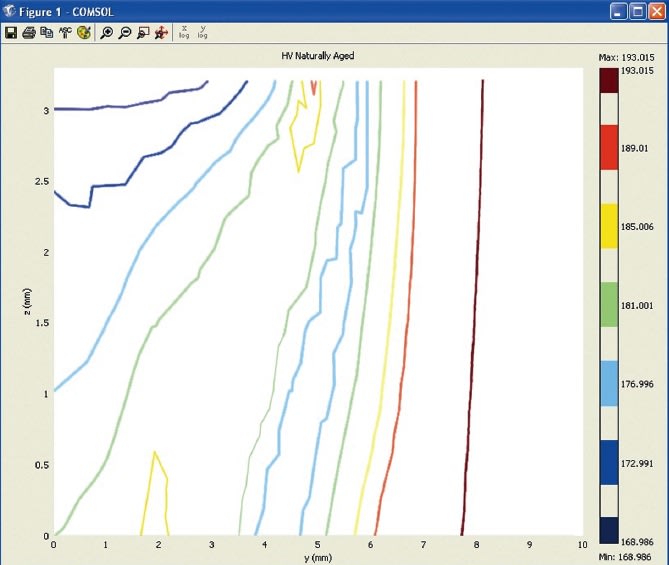Click the 'Figure 1 - COMSOL' window title

click(66, 12)
